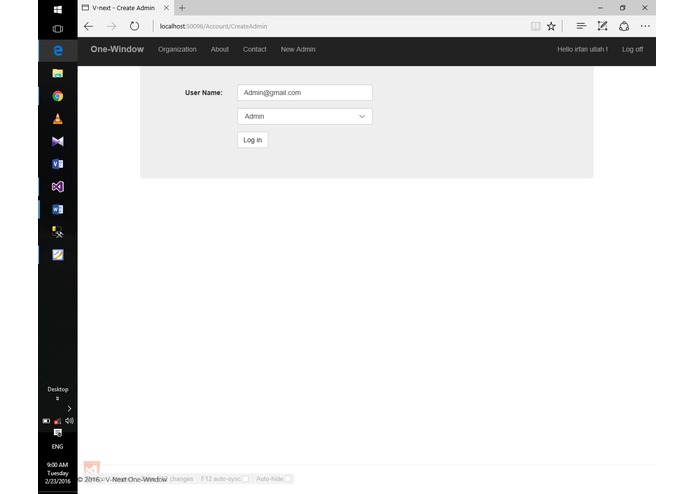
Task: Open the Edge share pane
Action: pos(624,26)
